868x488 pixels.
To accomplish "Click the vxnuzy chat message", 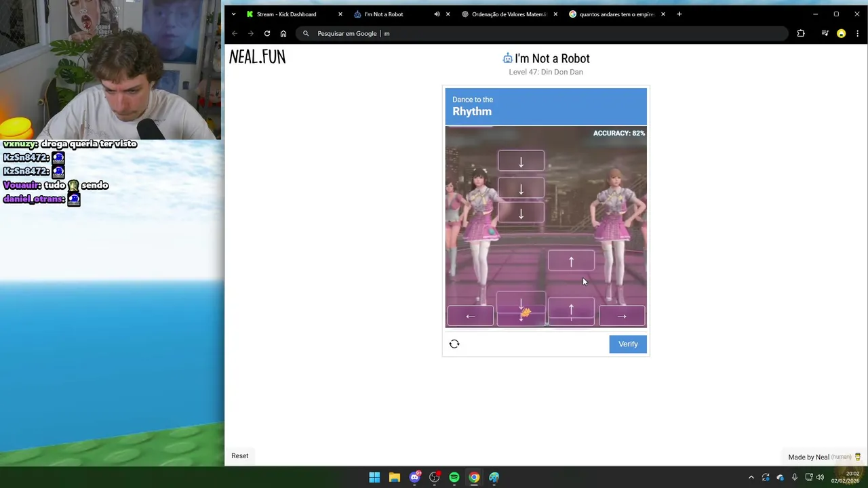I will coord(70,144).
